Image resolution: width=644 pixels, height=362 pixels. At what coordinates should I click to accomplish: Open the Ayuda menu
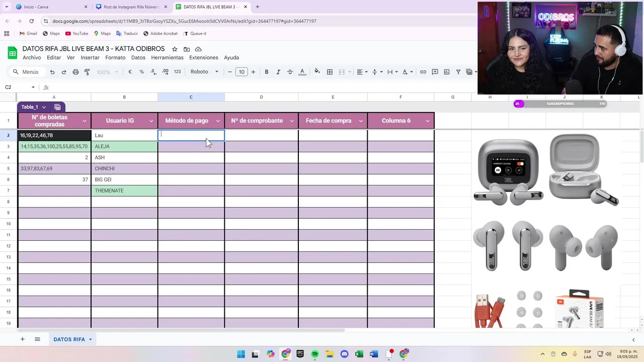(x=231, y=57)
